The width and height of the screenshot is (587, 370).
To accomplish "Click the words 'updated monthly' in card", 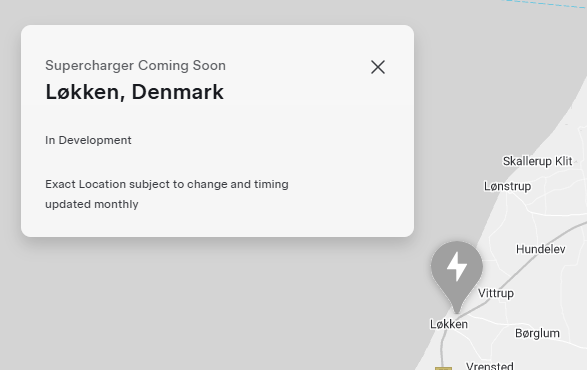I will pyautogui.click(x=92, y=204).
